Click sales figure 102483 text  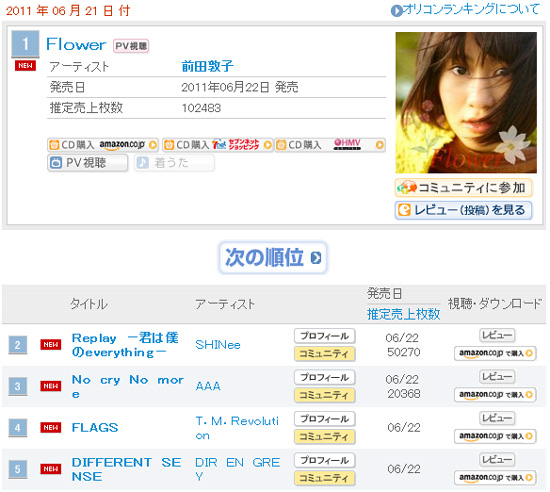click(x=201, y=108)
